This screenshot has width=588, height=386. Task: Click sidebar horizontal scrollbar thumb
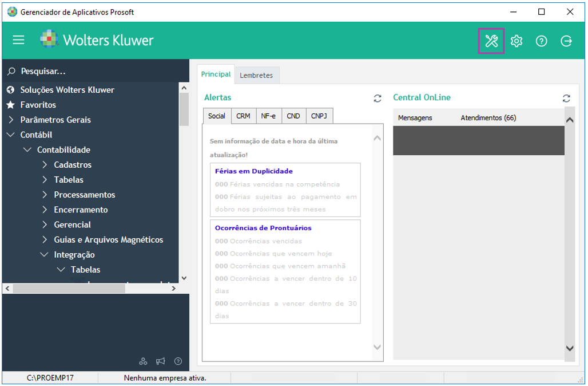tap(69, 289)
